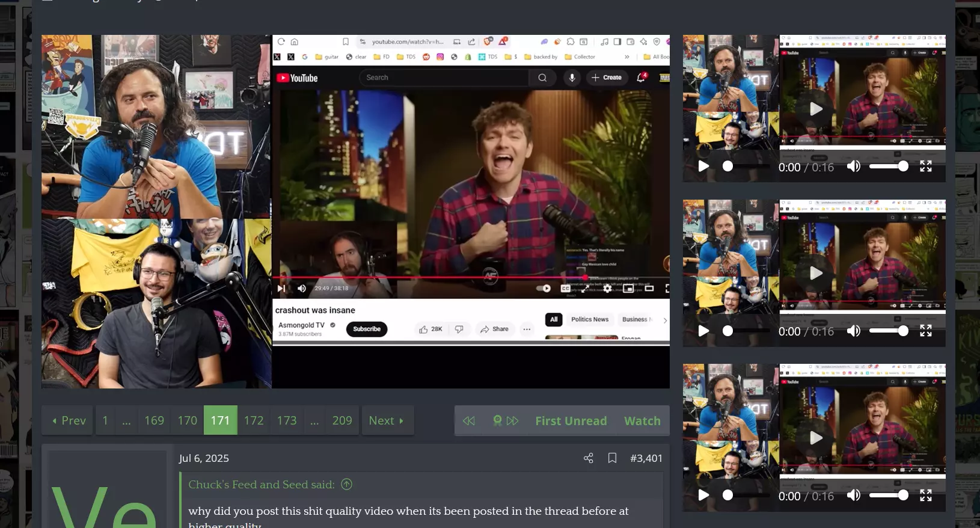Viewport: 980px width, 528px height.
Task: Mute the first right-column video
Action: [x=853, y=167]
